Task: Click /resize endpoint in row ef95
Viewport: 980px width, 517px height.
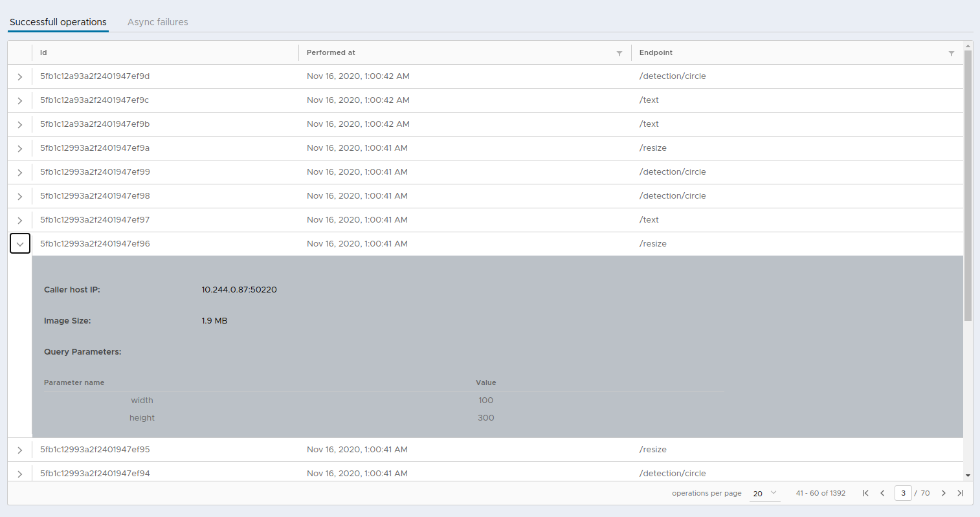Action: tap(653, 450)
